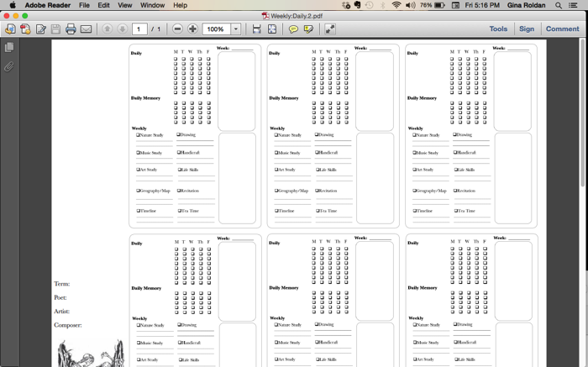The image size is (588, 367).
Task: Click the Artist: label on the page
Action: pos(62,311)
